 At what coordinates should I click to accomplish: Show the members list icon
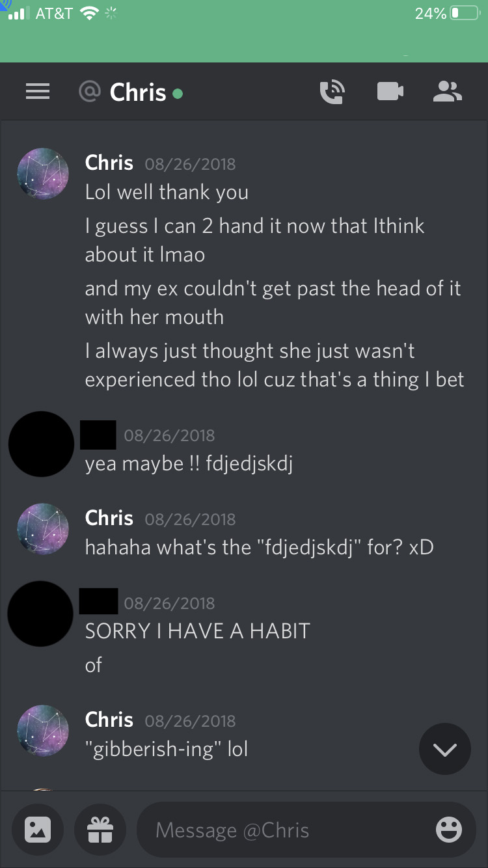[x=448, y=92]
